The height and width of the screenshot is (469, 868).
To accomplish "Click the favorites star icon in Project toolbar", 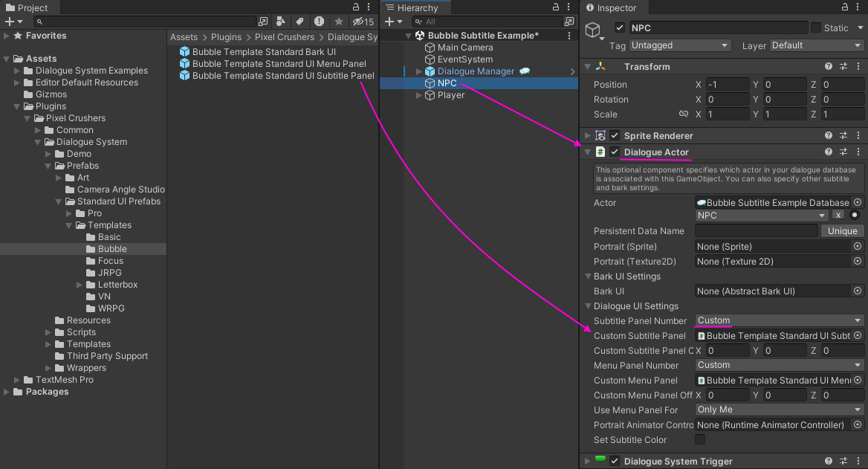I will tap(338, 22).
